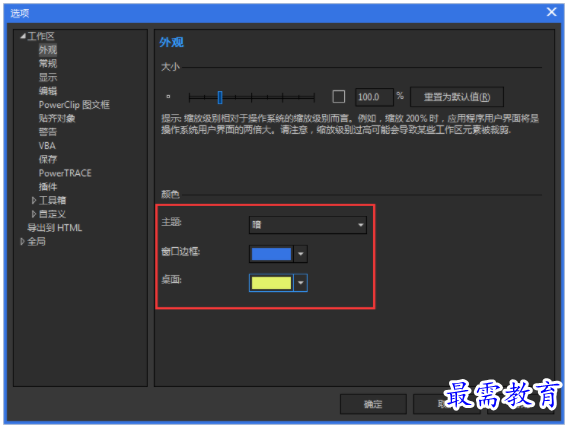Collapse the 工作区 tree node
568x426 pixels.
coord(22,36)
